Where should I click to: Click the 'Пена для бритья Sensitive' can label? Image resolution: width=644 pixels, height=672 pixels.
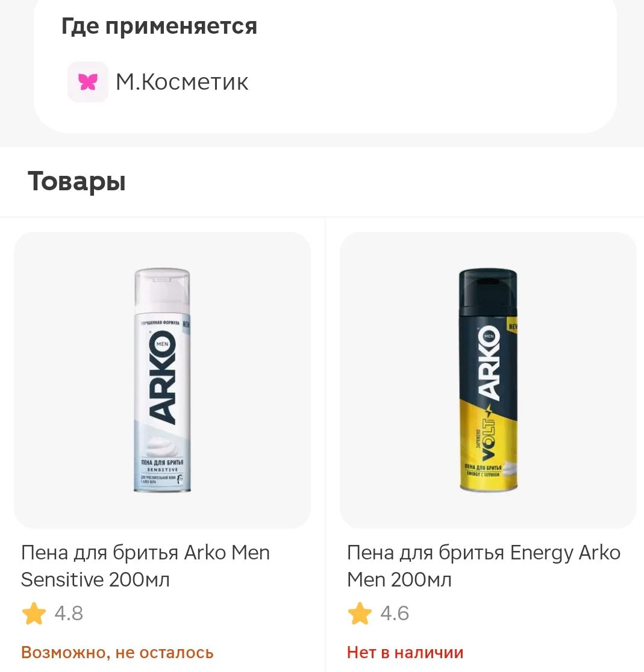(163, 465)
